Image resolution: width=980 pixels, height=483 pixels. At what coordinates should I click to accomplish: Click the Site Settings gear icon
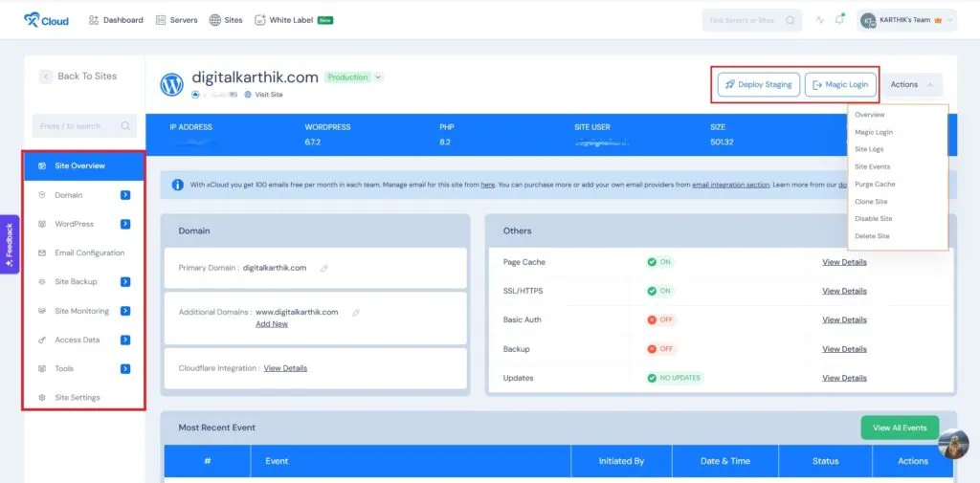(42, 397)
